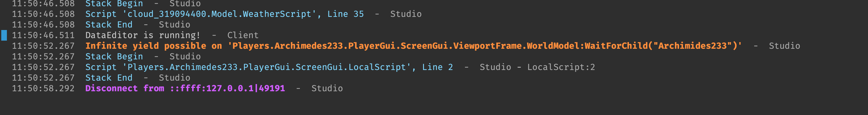This screenshot has width=868, height=115.
Task: Click 'Studio' label on WeatherScript line
Action: pyautogui.click(x=406, y=14)
